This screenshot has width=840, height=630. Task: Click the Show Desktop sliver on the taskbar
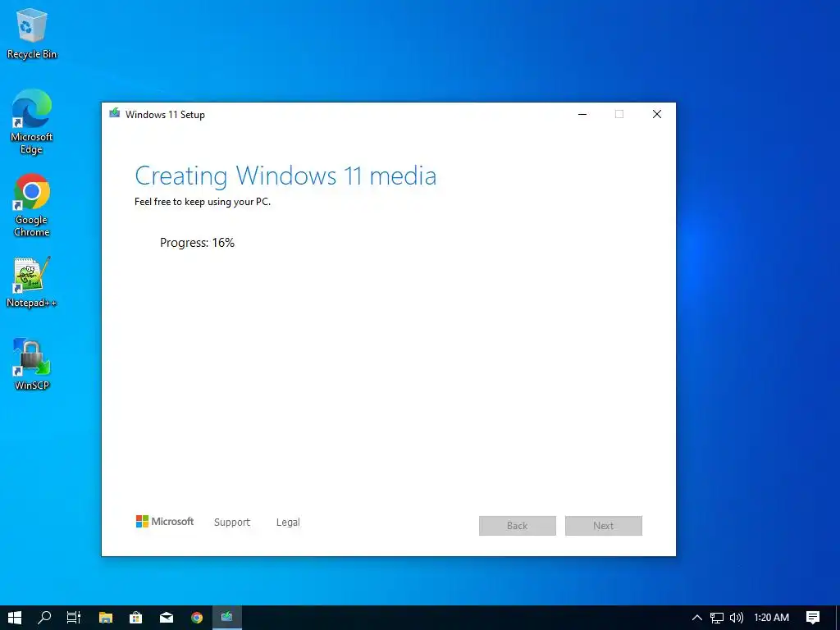(x=838, y=618)
